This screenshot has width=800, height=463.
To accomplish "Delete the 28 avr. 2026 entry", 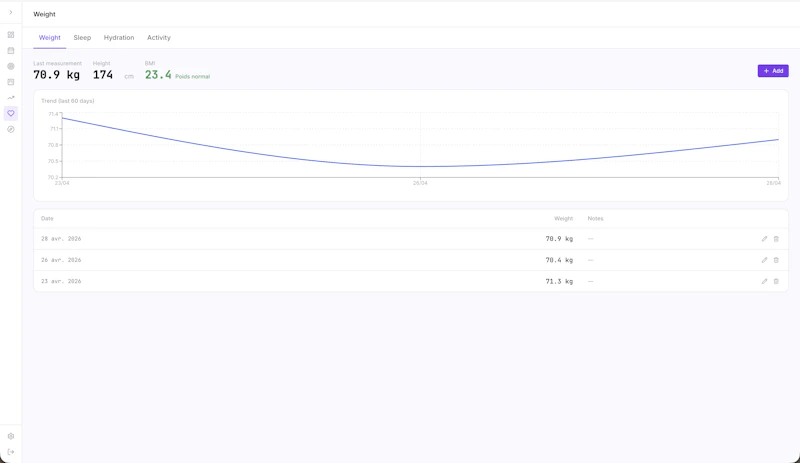I will click(x=776, y=239).
